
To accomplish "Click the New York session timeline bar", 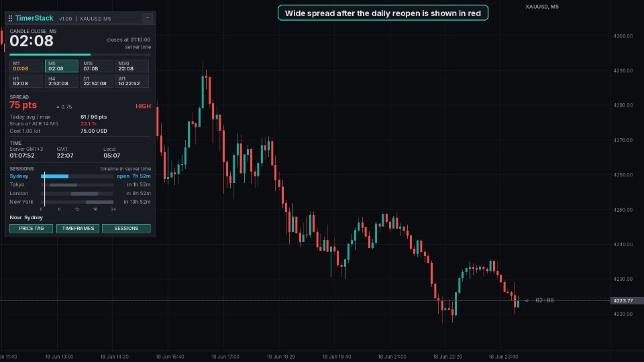I will click(x=77, y=202).
